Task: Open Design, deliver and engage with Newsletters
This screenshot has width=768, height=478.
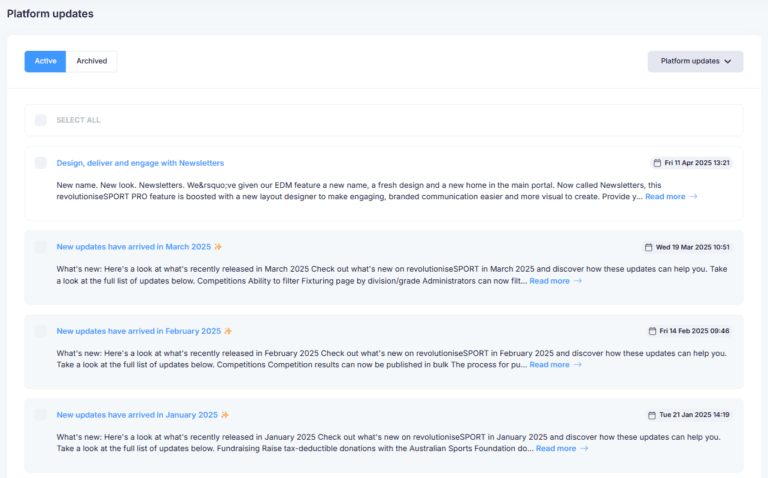Action: pyautogui.click(x=140, y=163)
